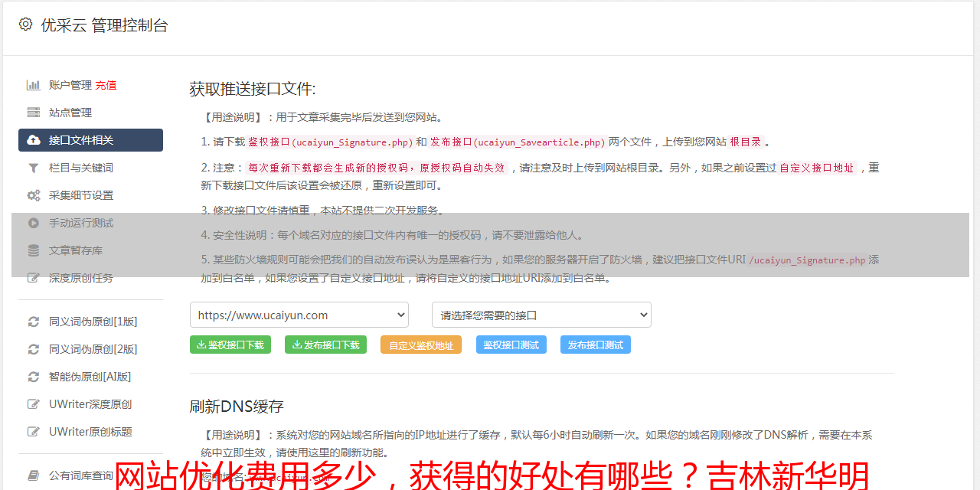Click the red 充值 link
Screen dimensions: 980x490
coord(106,85)
